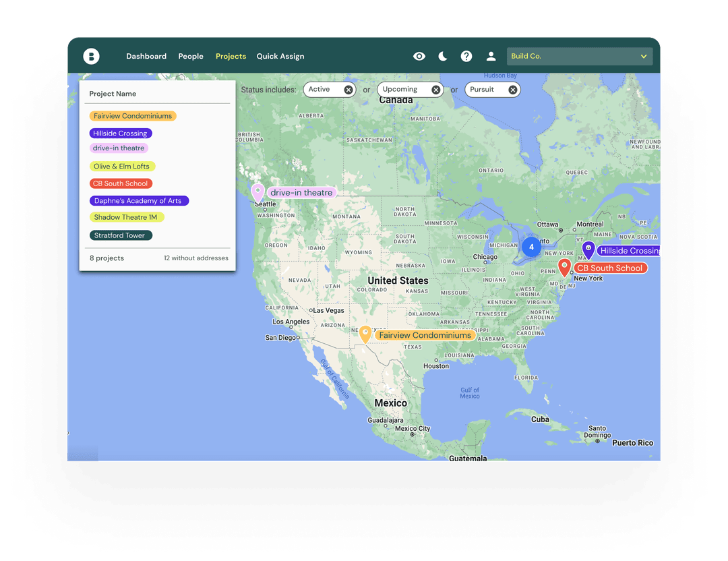Select the purple Hillside Crossing map pin

[588, 250]
